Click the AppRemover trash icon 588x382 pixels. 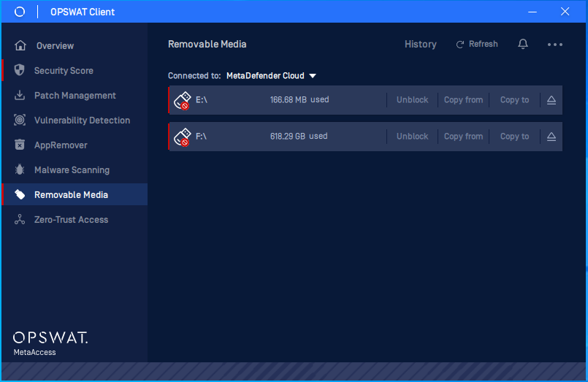tap(20, 145)
